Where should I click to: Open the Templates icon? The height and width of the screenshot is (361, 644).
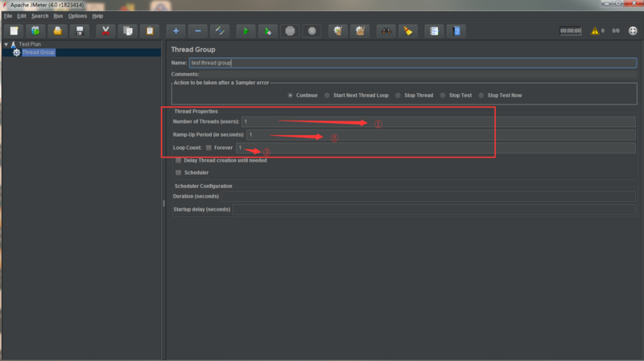35,31
